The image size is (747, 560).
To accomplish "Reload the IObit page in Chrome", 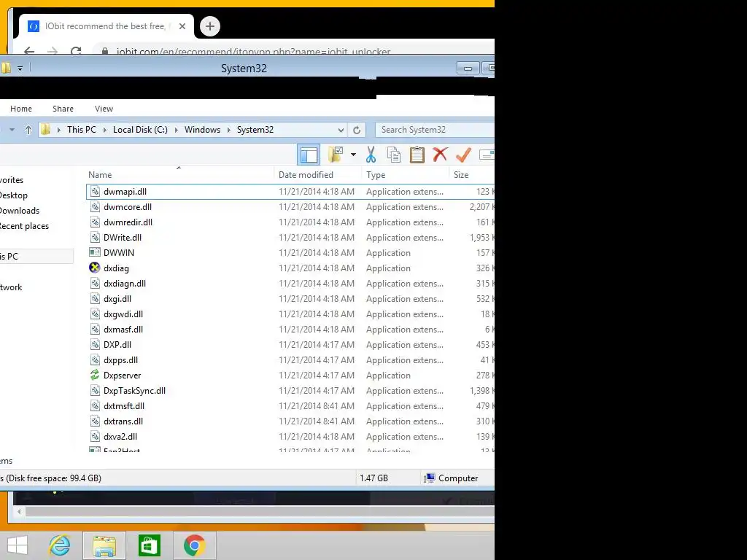I will point(76,51).
